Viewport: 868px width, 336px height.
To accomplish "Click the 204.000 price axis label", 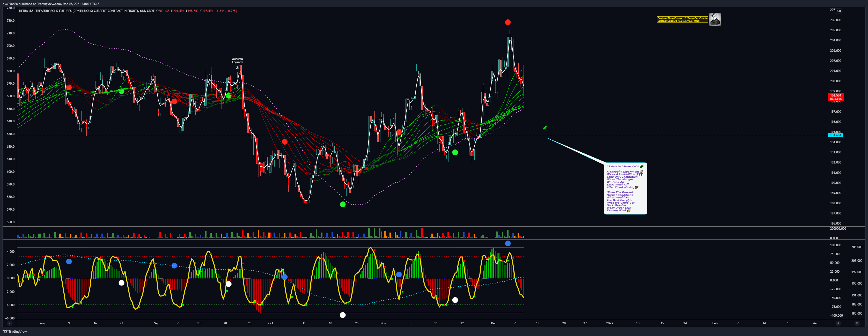I will [x=835, y=40].
